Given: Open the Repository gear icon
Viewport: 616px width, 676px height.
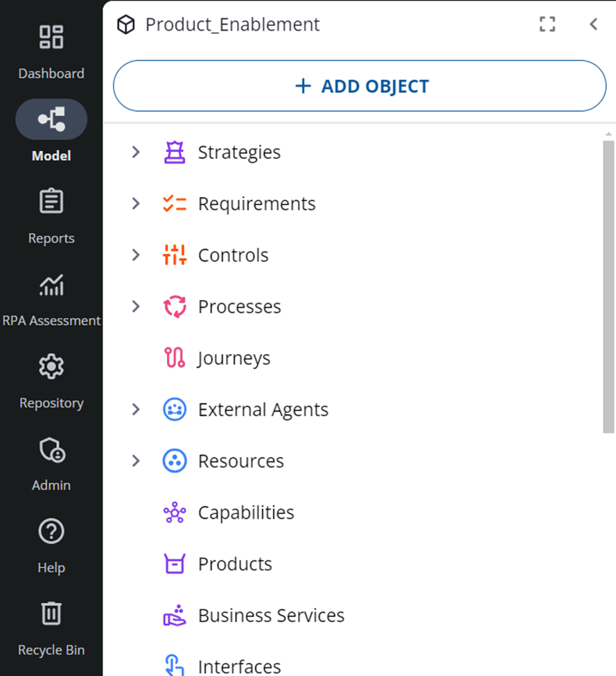Looking at the screenshot, I should point(51,367).
